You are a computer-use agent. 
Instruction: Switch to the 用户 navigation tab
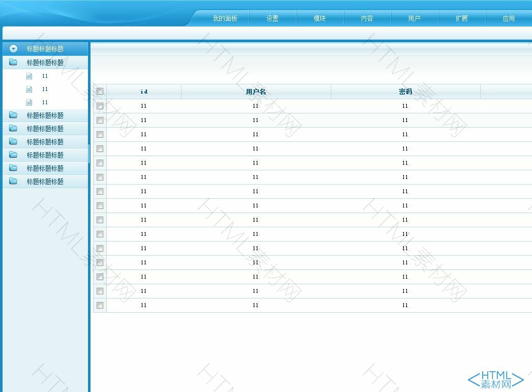(414, 18)
